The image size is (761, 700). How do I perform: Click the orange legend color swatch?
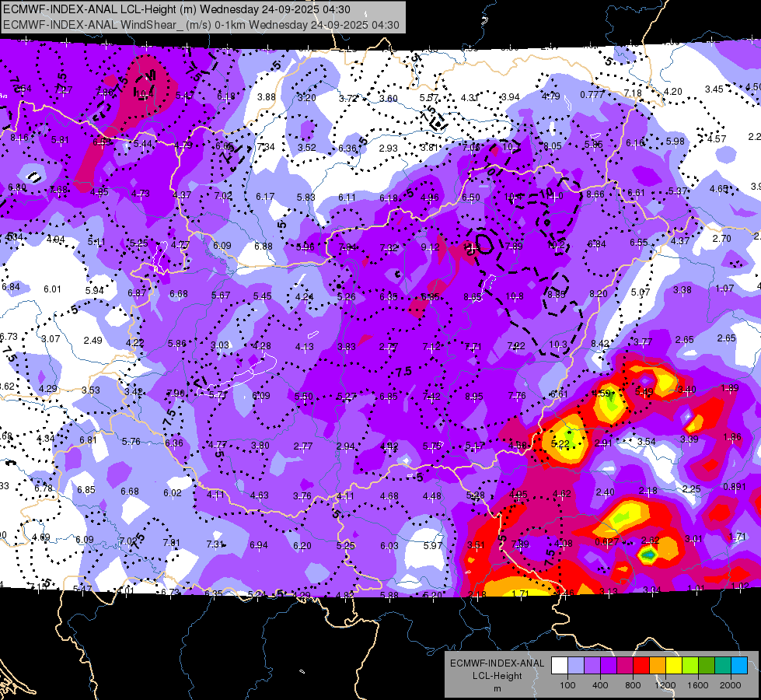658,666
